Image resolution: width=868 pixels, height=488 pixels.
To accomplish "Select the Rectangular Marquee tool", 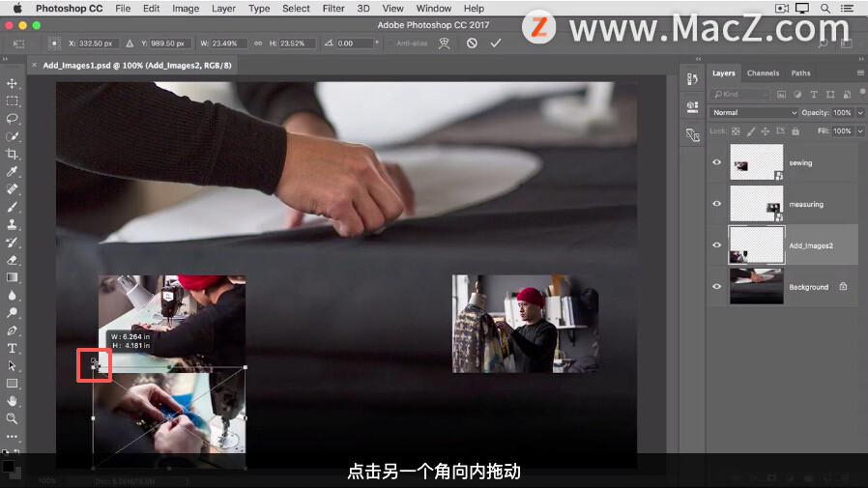I will tap(12, 101).
